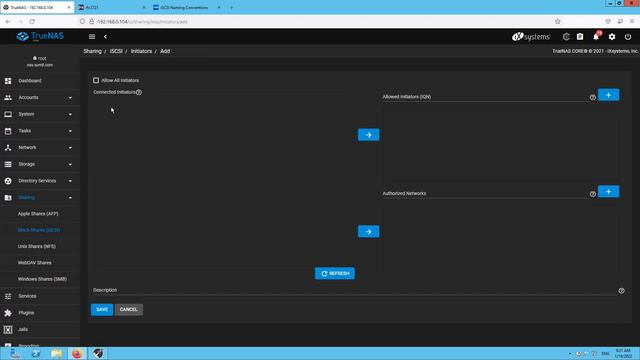640x360 pixels.
Task: Collapse the Sharing menu
Action: pos(40,198)
